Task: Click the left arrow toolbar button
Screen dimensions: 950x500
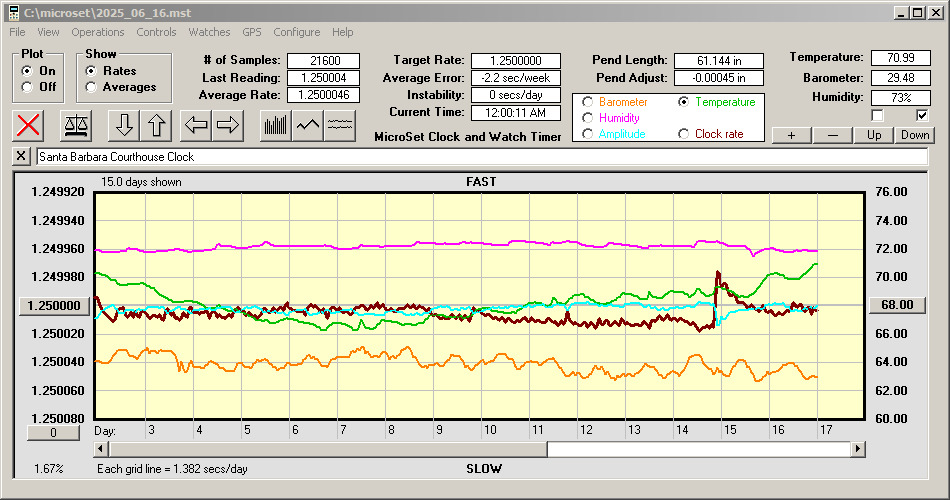Action: point(196,125)
